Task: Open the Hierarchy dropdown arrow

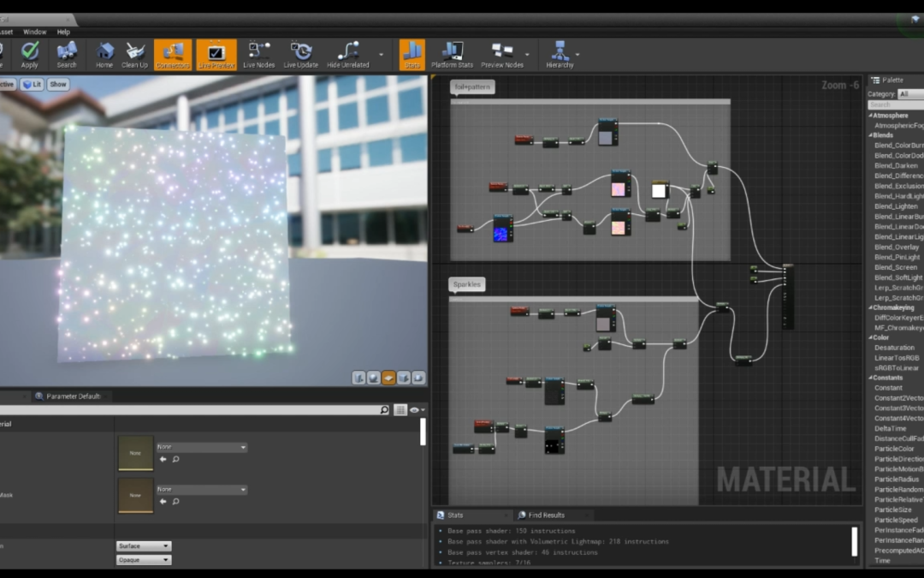Action: point(577,55)
